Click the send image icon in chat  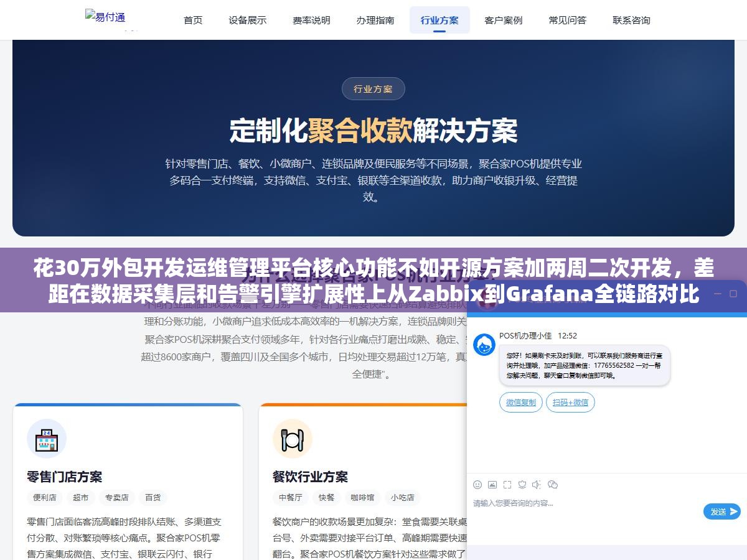pos(492,485)
